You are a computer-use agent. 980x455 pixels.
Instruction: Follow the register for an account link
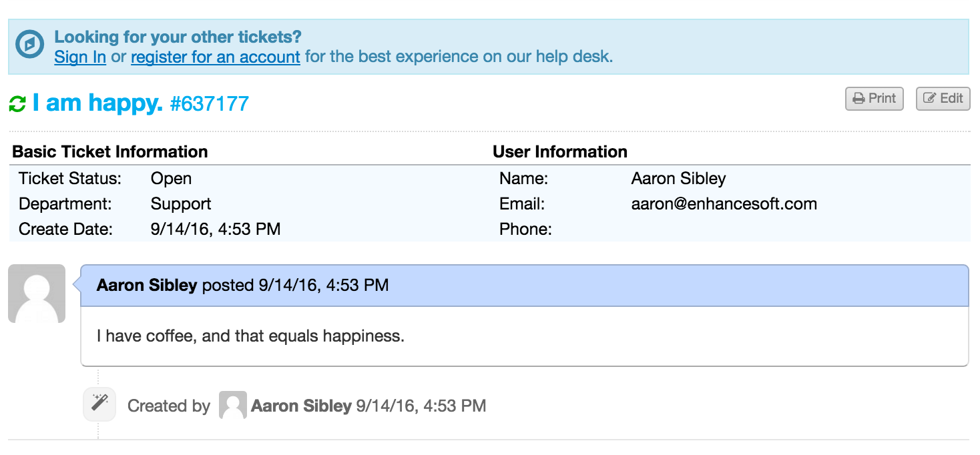[x=216, y=57]
